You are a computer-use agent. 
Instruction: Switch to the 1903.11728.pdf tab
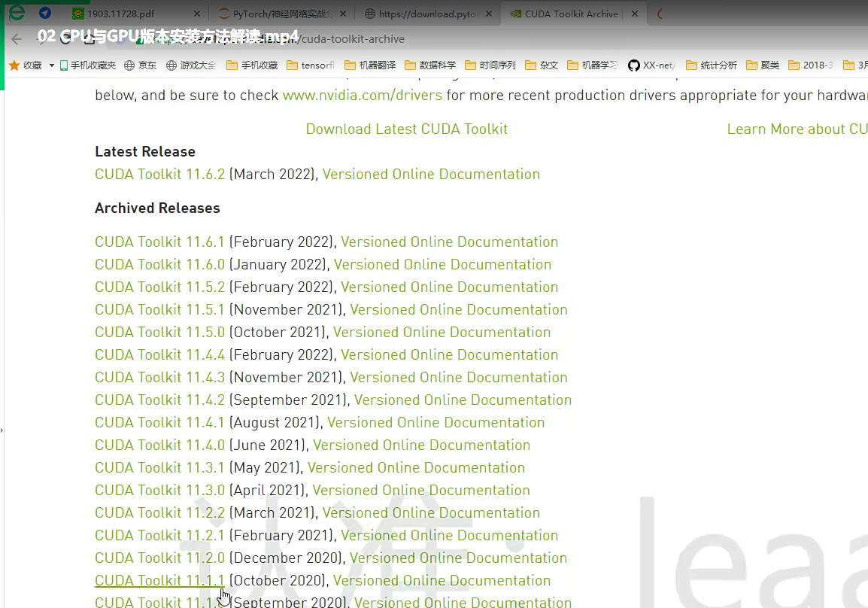tap(128, 14)
